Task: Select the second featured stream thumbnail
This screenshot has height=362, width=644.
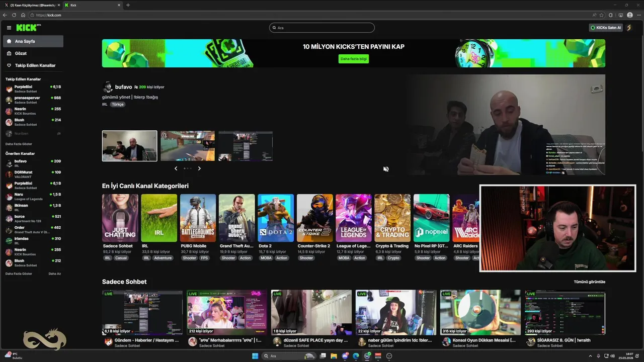Action: coord(188,146)
